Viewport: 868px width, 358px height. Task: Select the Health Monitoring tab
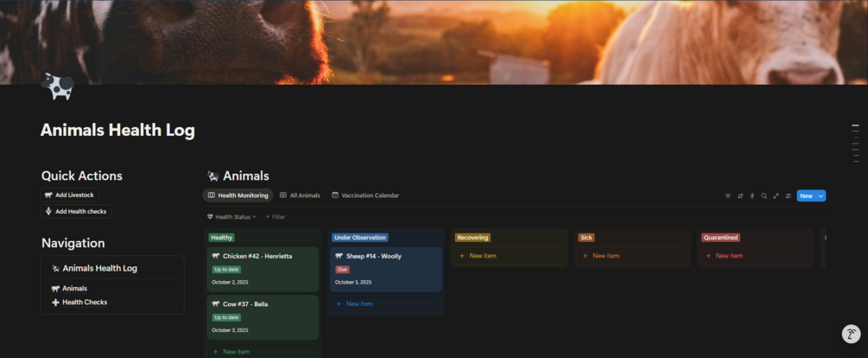(238, 195)
